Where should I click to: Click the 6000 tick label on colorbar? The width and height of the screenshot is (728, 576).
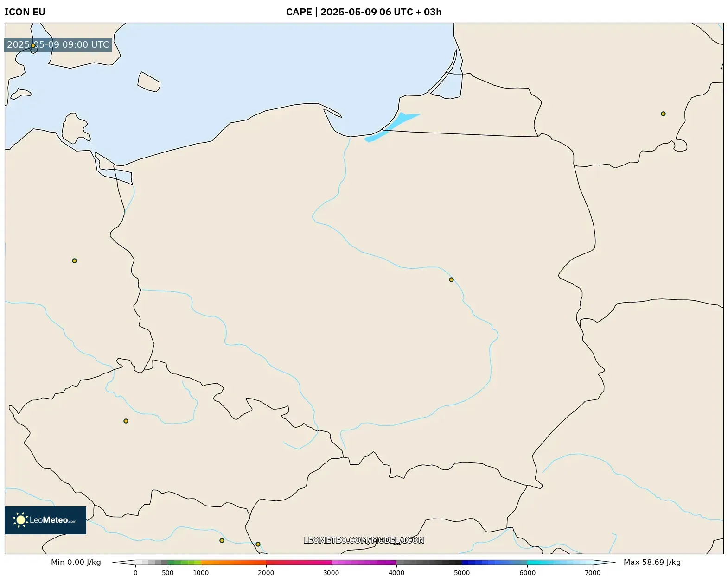(527, 573)
